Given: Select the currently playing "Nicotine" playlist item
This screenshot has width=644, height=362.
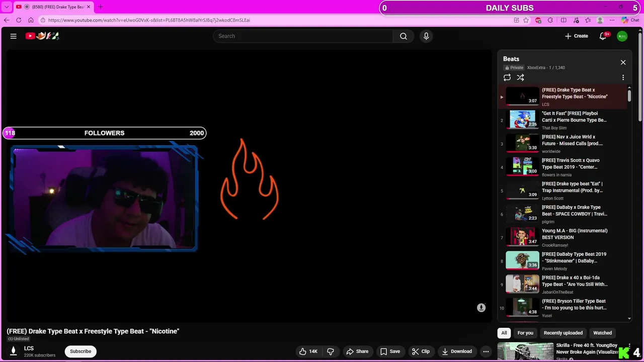Looking at the screenshot, I should click(563, 97).
